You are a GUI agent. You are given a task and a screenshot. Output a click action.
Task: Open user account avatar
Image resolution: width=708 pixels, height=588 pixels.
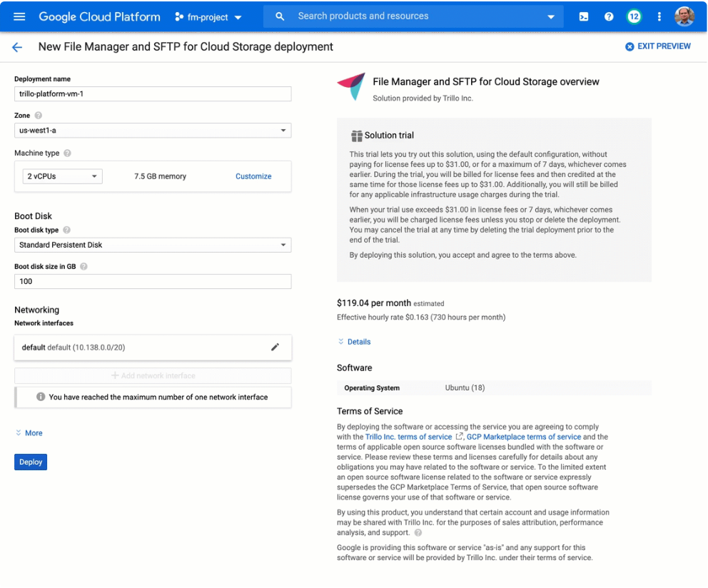click(x=684, y=16)
